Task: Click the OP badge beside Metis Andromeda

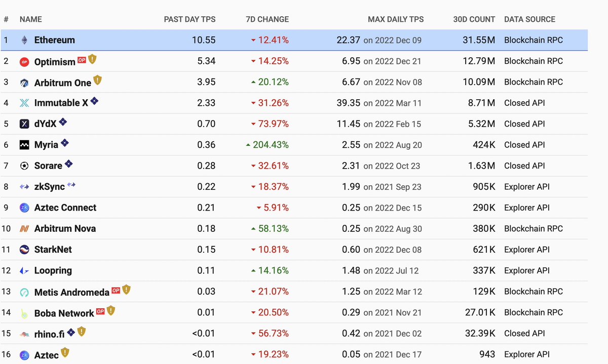Action: (116, 290)
